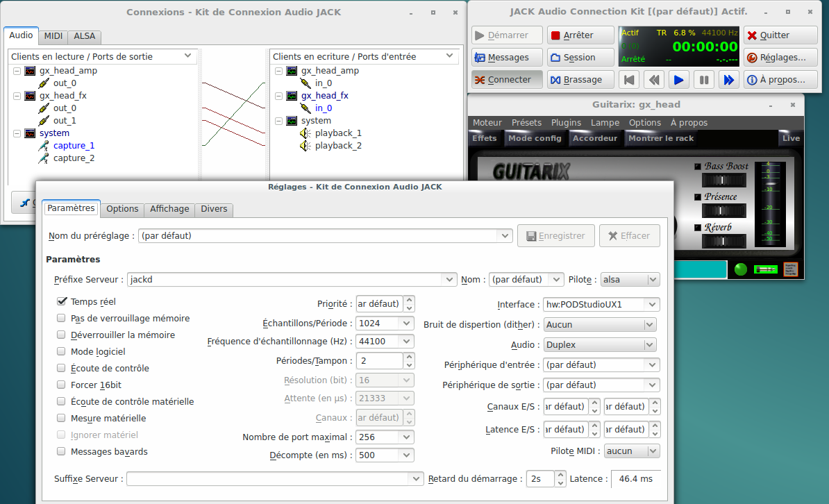This screenshot has height=504, width=829.
Task: Enable the Mode logiciel checkbox
Action: coord(62,351)
